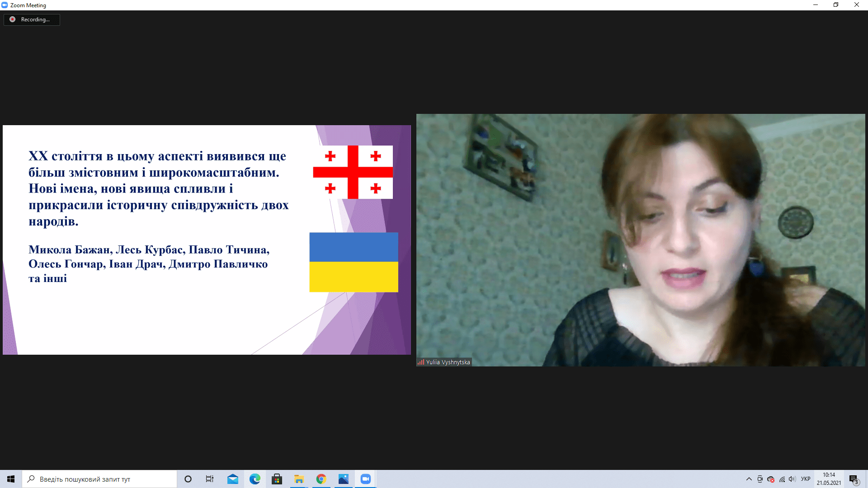Open the clock and date calendar
The width and height of the screenshot is (868, 488).
coord(829,479)
